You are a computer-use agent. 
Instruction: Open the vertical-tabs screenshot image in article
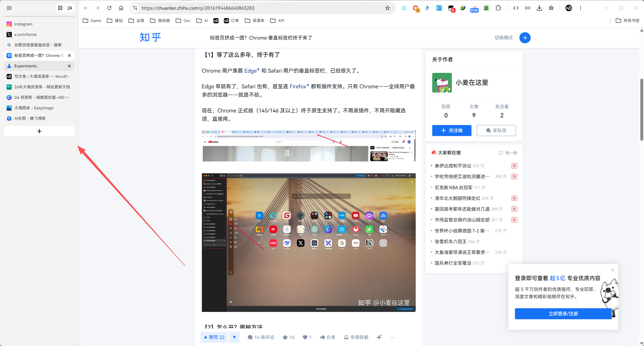(309, 242)
